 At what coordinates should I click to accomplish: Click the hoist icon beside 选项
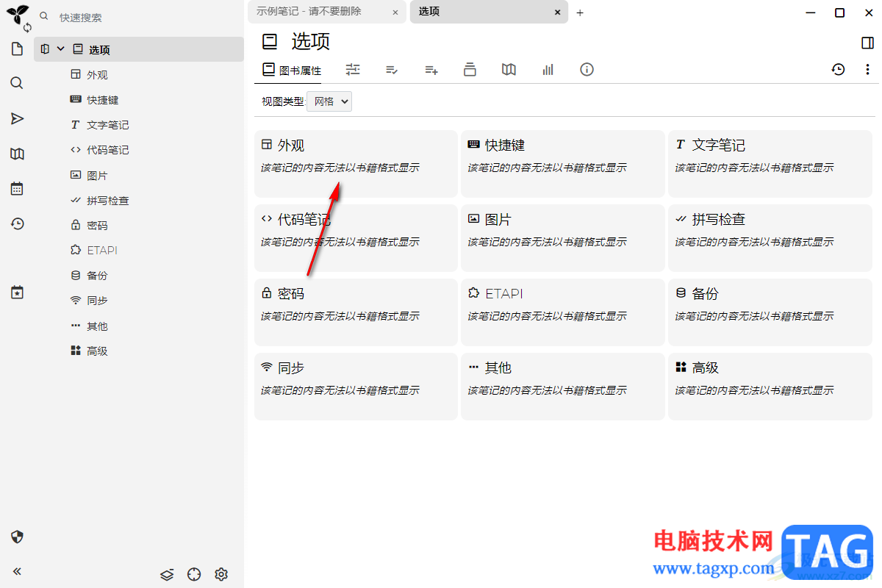pos(46,49)
